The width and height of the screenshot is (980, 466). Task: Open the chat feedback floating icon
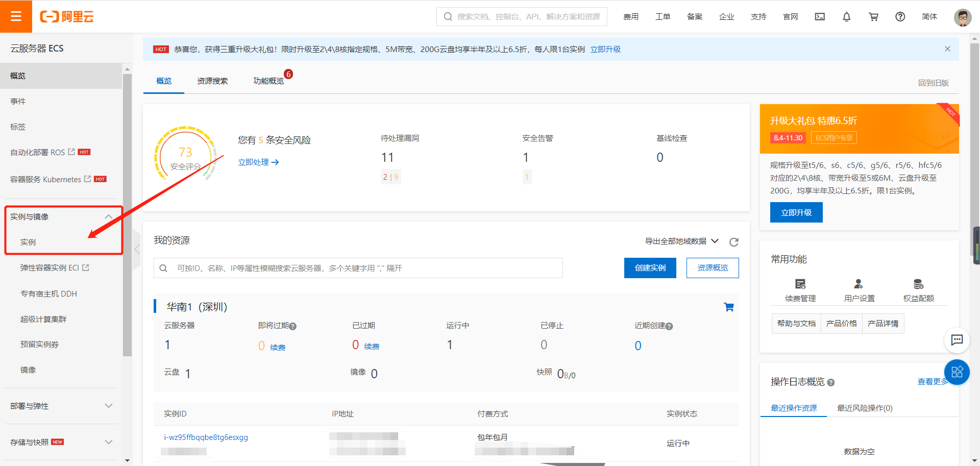click(957, 340)
